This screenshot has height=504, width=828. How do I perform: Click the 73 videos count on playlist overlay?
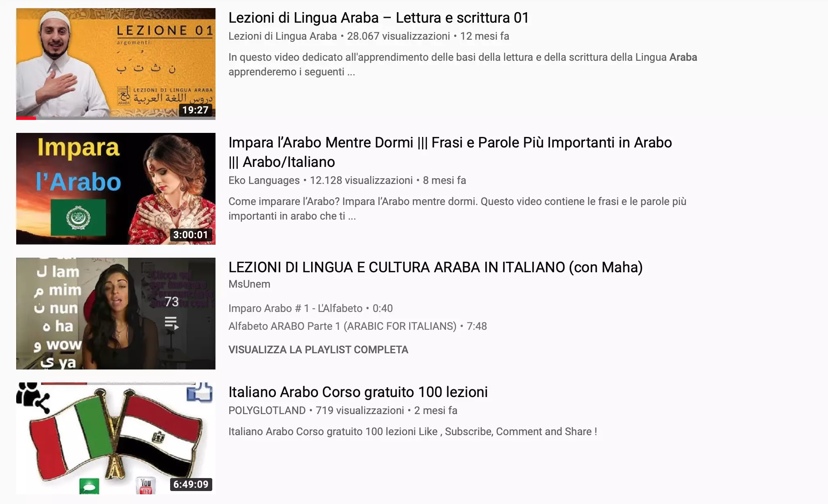(x=172, y=302)
